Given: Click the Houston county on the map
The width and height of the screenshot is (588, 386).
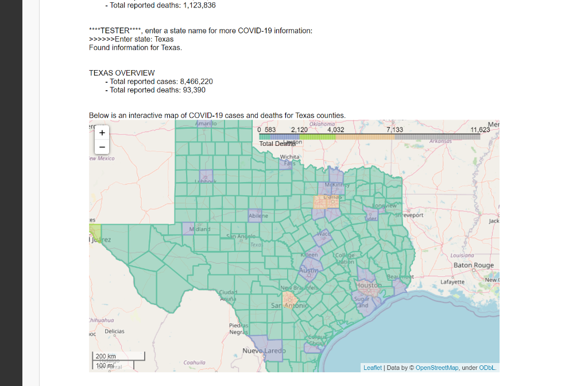Looking at the screenshot, I should pyautogui.click(x=368, y=289).
